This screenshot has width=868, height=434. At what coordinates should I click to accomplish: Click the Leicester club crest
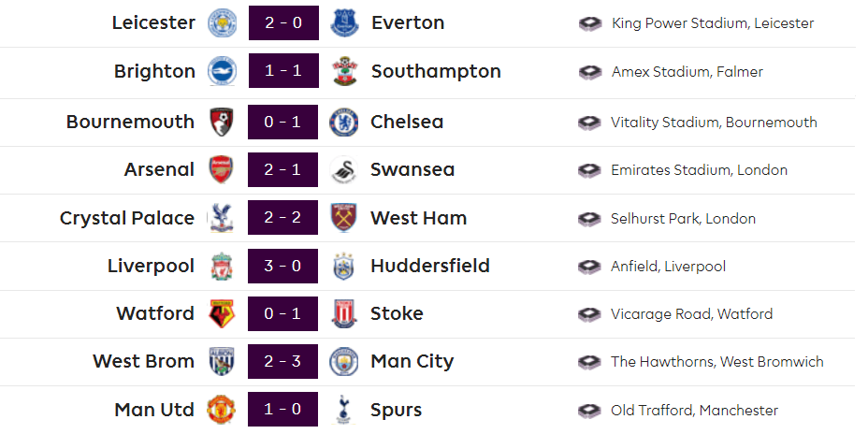coord(222,23)
